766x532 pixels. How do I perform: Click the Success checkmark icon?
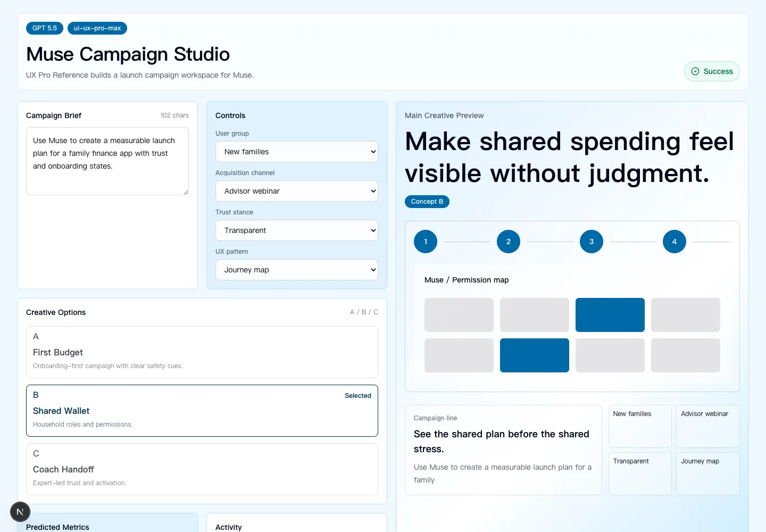(695, 71)
